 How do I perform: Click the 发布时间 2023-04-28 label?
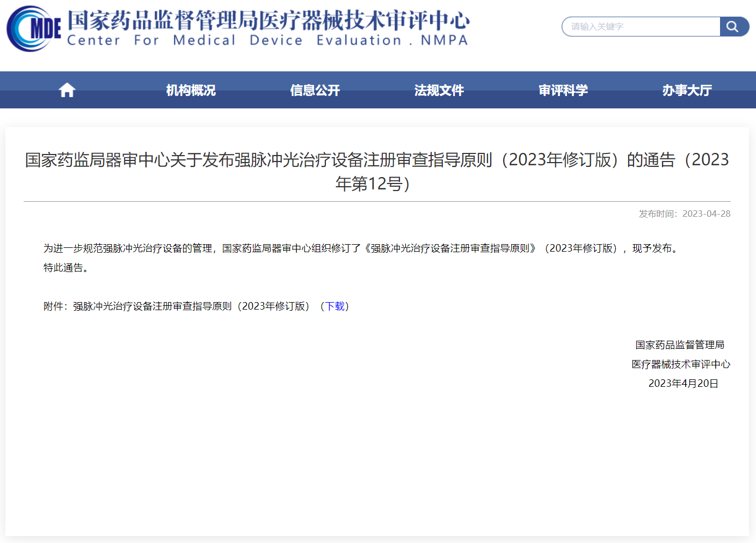point(684,214)
